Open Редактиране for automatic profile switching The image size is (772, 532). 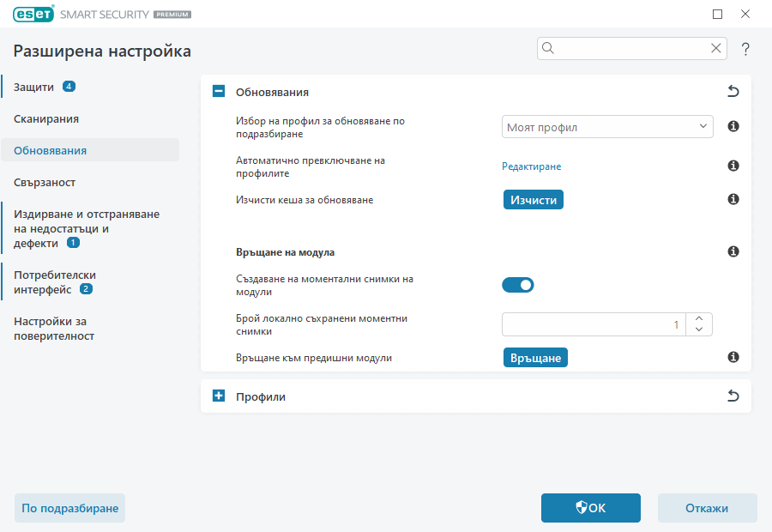point(531,166)
